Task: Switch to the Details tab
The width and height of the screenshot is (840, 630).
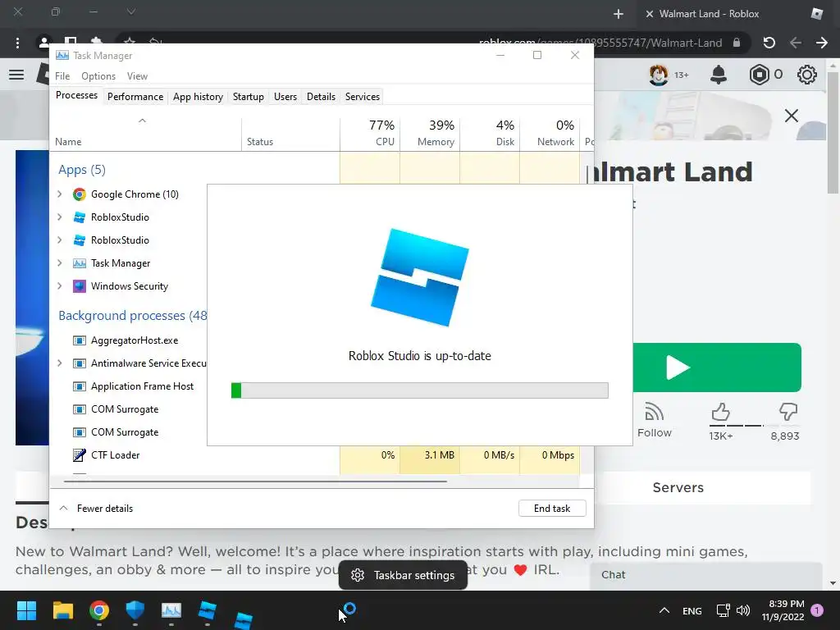Action: tap(321, 97)
